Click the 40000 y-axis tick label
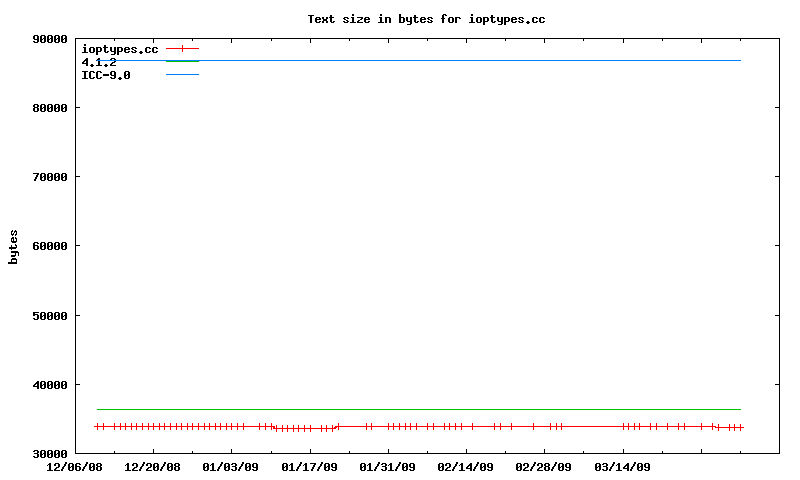 [x=49, y=385]
